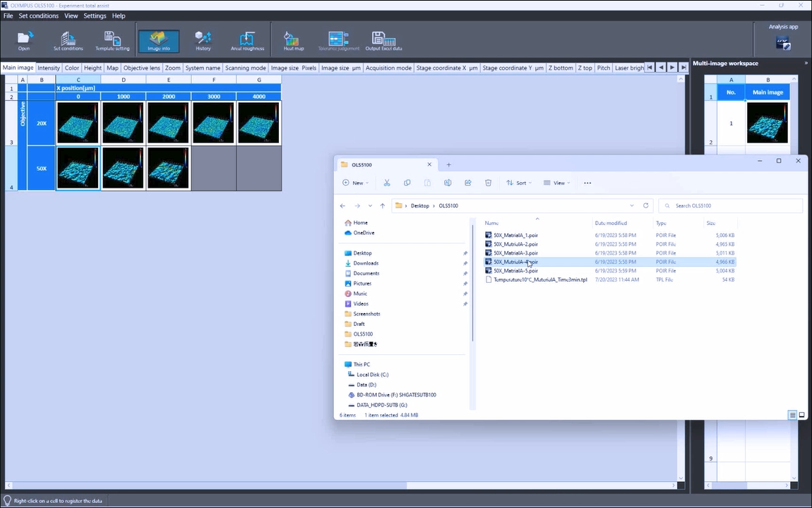
Task: Open the recent locations chevron in Explorer
Action: point(370,205)
